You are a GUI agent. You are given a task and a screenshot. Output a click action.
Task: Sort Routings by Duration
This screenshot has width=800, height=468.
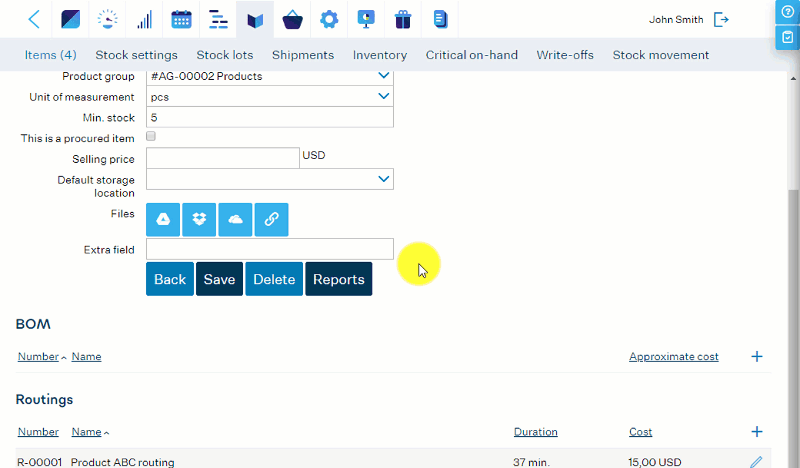point(535,432)
